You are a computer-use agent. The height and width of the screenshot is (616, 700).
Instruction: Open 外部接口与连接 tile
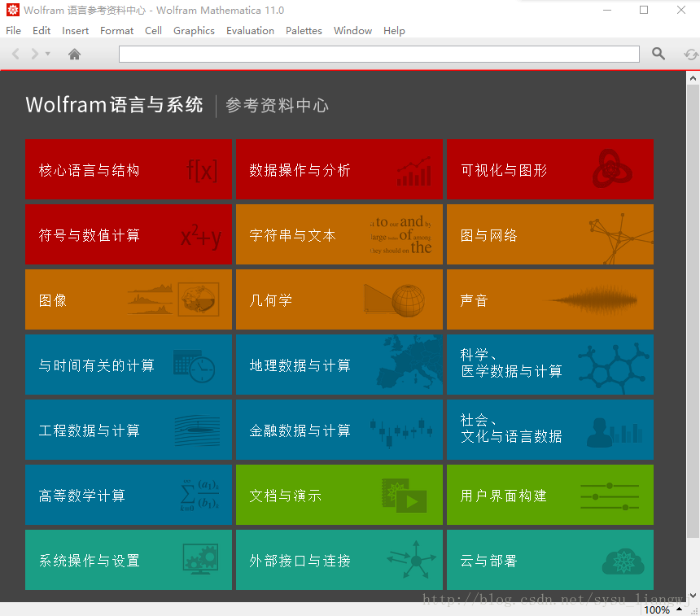pos(339,560)
